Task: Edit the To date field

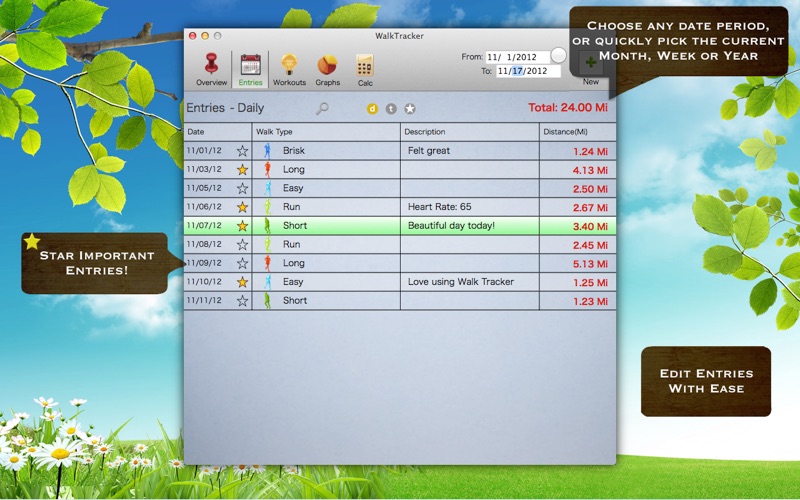Action: tap(529, 71)
